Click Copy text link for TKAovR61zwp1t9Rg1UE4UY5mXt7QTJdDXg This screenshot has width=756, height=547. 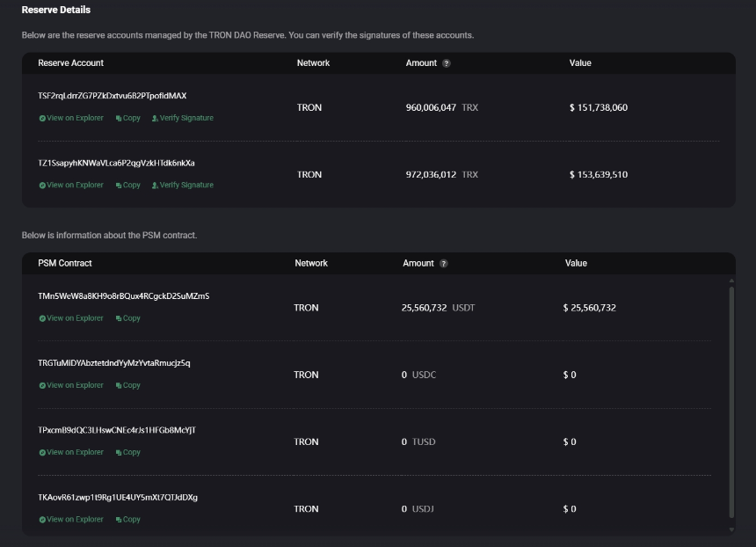pos(132,519)
